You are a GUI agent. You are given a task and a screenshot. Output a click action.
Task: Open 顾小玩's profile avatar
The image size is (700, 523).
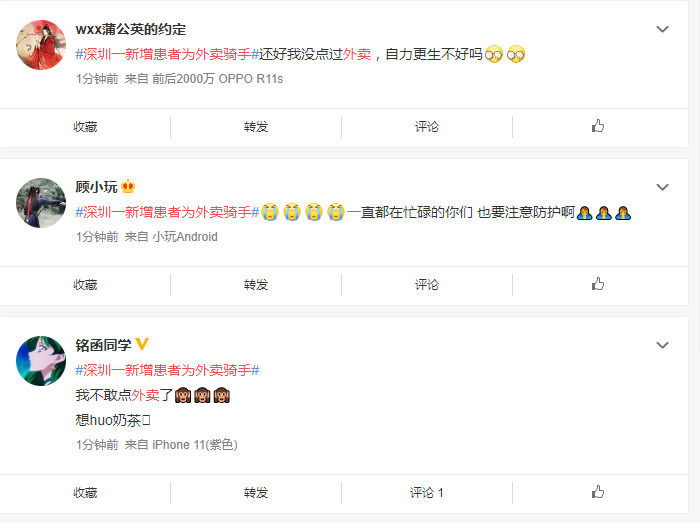41,203
